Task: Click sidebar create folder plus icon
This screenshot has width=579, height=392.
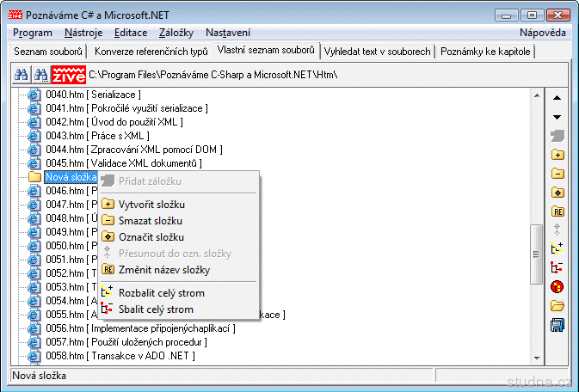Action: click(557, 154)
